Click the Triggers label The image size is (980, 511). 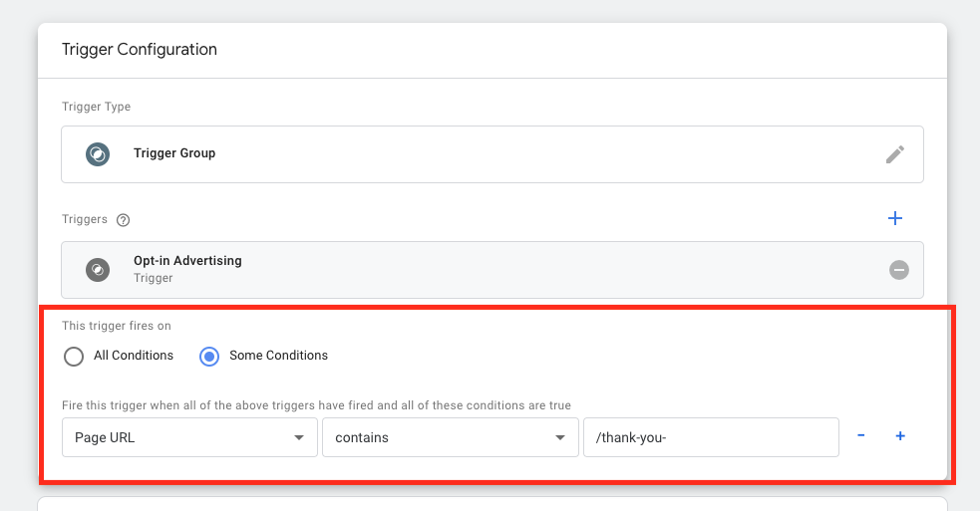pyautogui.click(x=85, y=219)
